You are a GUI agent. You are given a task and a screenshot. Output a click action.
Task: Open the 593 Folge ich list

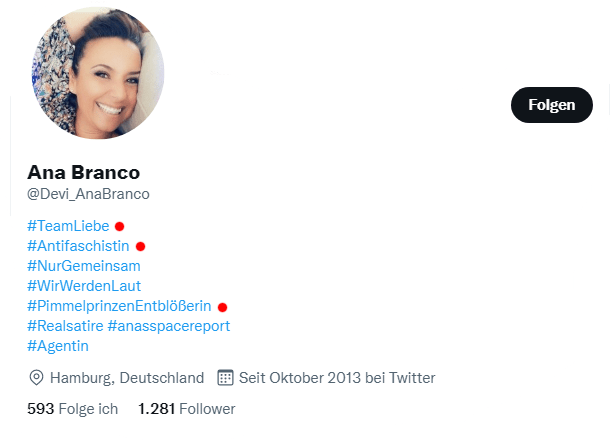[x=72, y=409]
